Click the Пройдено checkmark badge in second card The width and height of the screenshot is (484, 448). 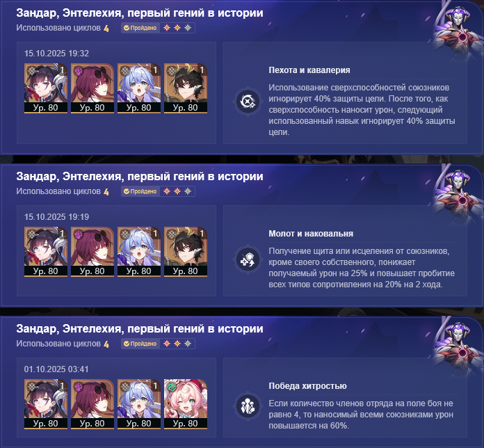[140, 191]
